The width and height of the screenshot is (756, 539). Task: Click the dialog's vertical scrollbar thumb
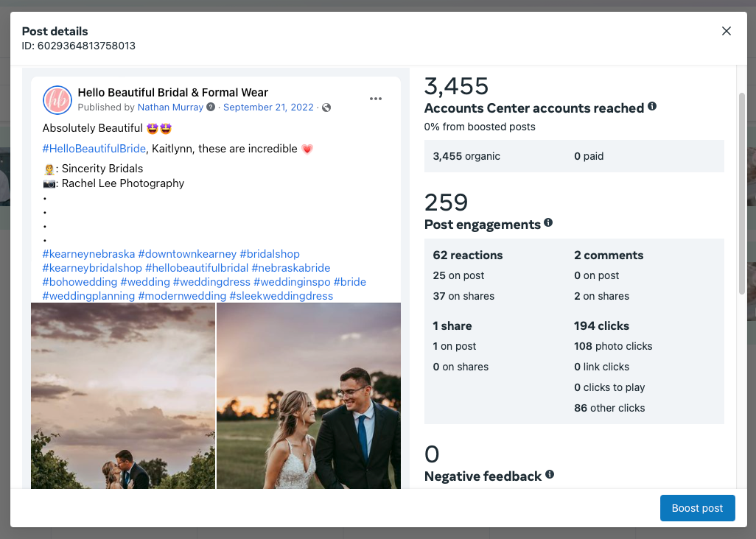(x=742, y=193)
